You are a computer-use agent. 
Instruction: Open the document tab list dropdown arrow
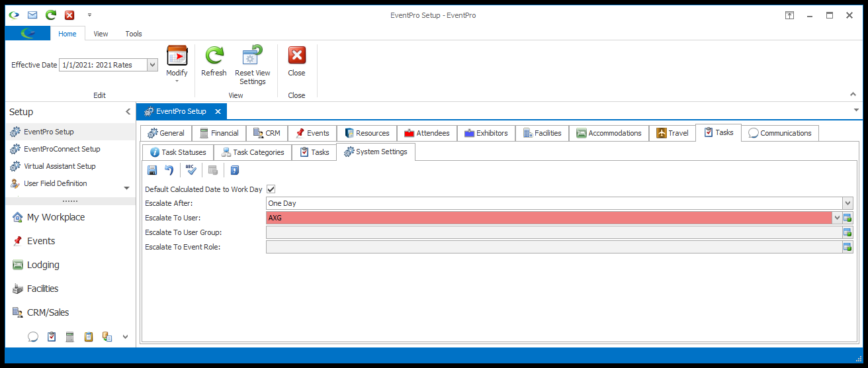point(856,110)
